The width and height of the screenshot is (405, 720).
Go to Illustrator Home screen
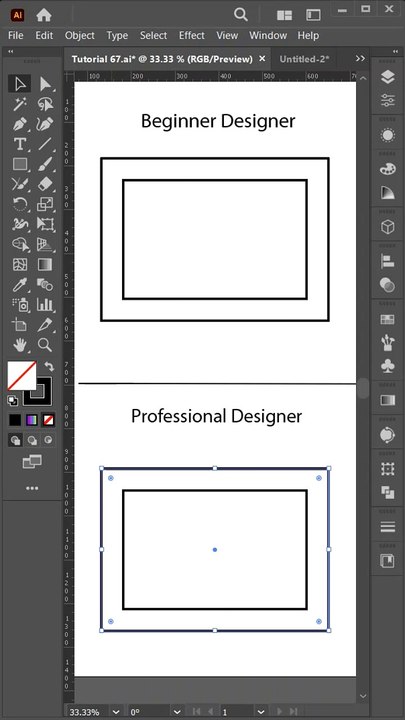point(44,15)
